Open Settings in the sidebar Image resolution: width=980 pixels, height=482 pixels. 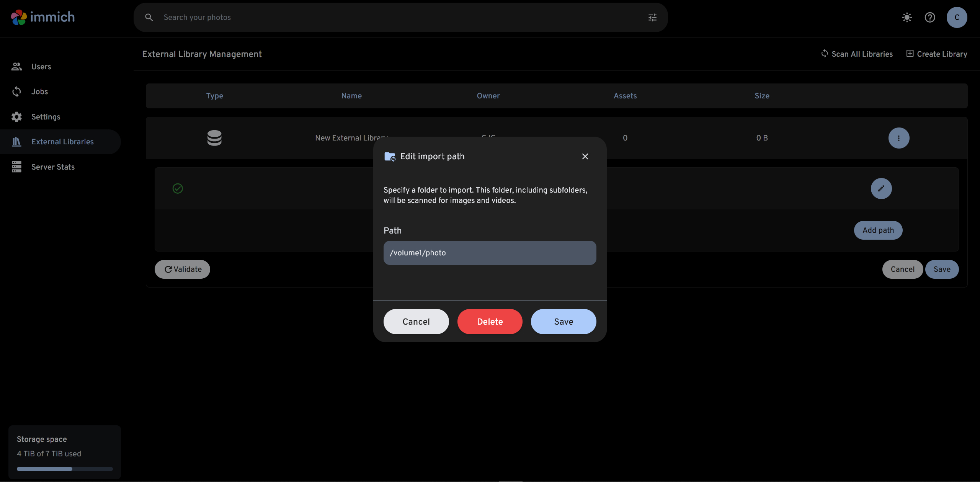[46, 117]
